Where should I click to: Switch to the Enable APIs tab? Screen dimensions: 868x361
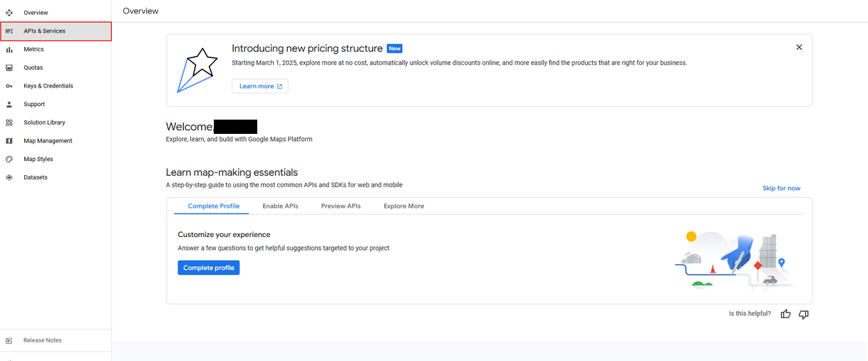pyautogui.click(x=280, y=206)
